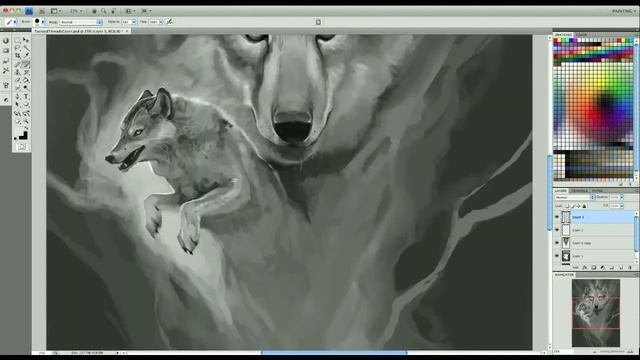Toggle lock all for the layer
Screen dimensions: 640x360
tap(584, 206)
